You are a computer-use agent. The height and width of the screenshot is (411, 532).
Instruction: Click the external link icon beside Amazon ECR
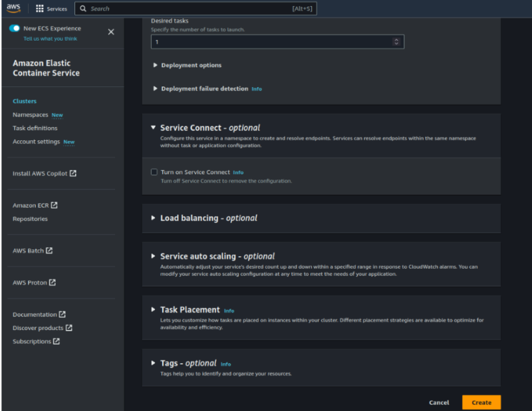[x=55, y=205]
